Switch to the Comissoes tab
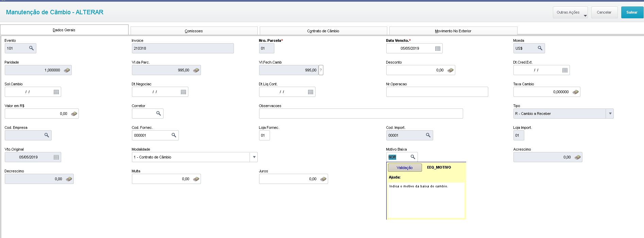This screenshot has height=238, width=644. click(x=194, y=31)
